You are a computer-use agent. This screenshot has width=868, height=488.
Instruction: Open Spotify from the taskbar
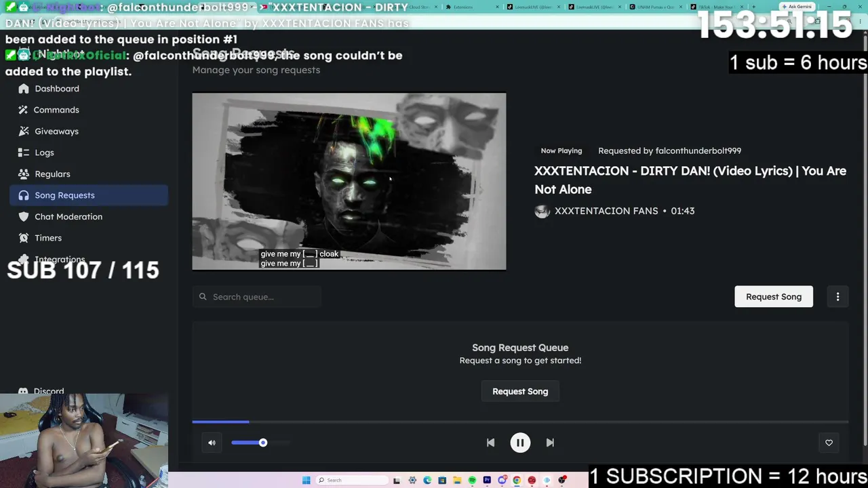click(x=472, y=480)
